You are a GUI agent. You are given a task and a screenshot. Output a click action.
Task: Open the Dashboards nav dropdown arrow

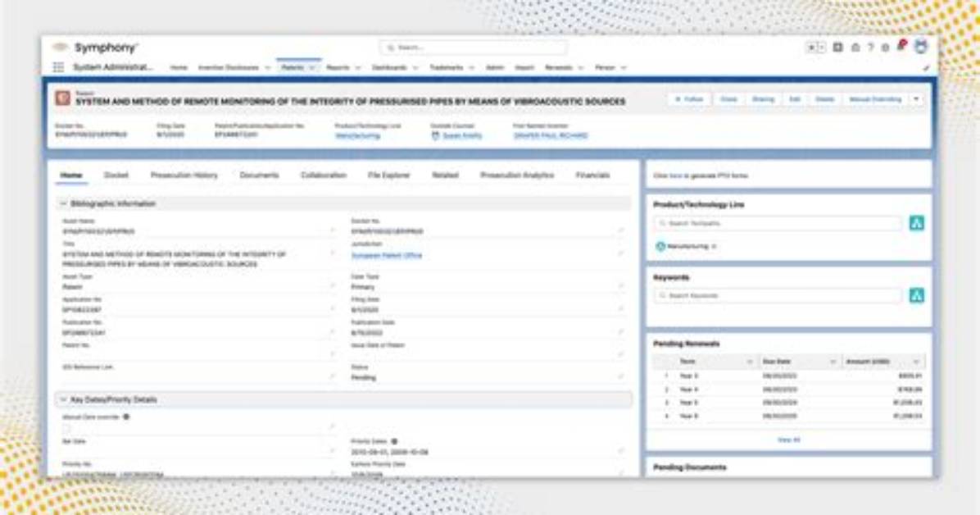415,67
